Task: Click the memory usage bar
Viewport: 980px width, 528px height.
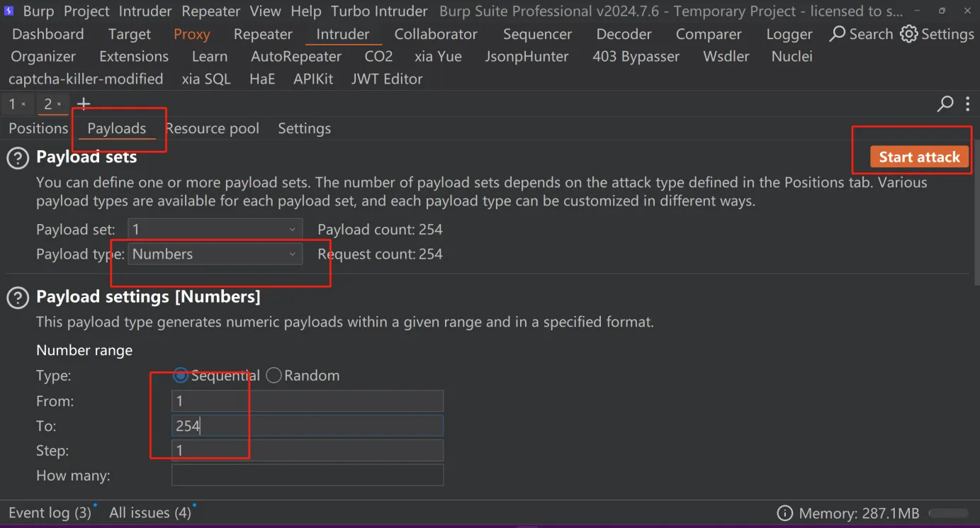Action: coord(948,513)
